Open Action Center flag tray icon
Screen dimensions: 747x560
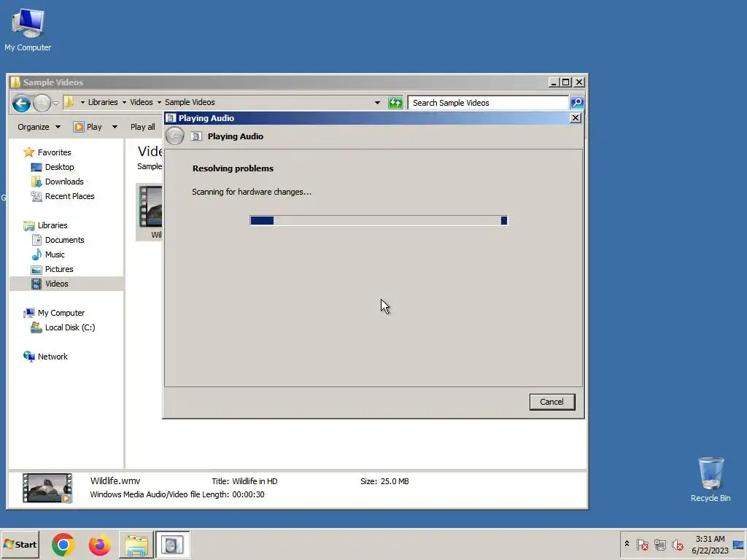click(642, 545)
